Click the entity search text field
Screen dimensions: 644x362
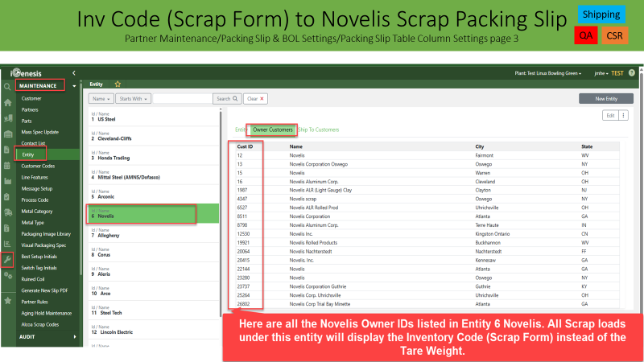pyautogui.click(x=183, y=99)
